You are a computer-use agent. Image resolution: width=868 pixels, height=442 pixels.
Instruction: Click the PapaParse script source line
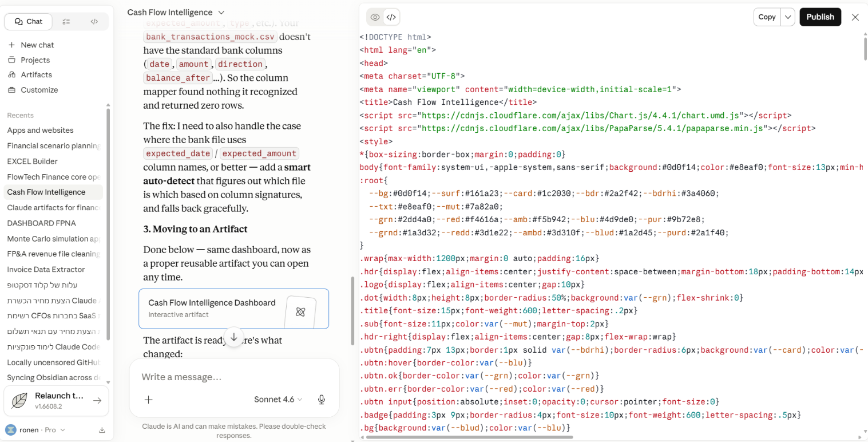pos(588,128)
